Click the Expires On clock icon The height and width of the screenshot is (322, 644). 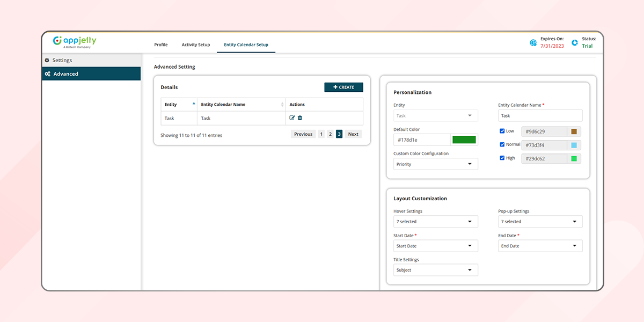tap(533, 43)
